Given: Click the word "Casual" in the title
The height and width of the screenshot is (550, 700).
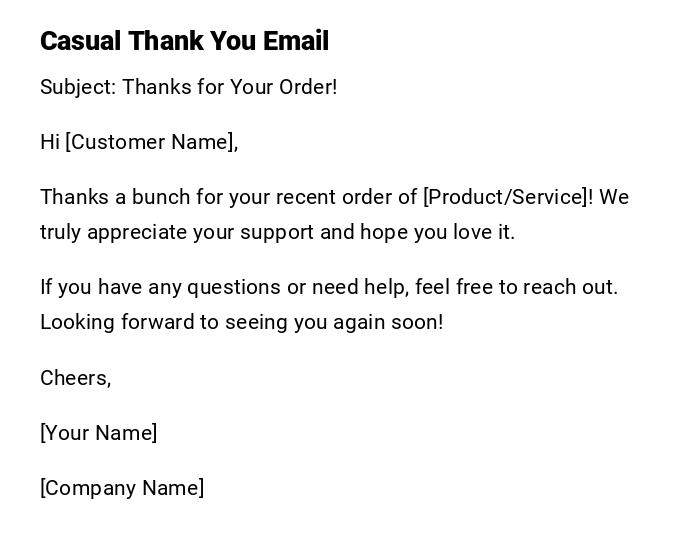Looking at the screenshot, I should tap(80, 41).
